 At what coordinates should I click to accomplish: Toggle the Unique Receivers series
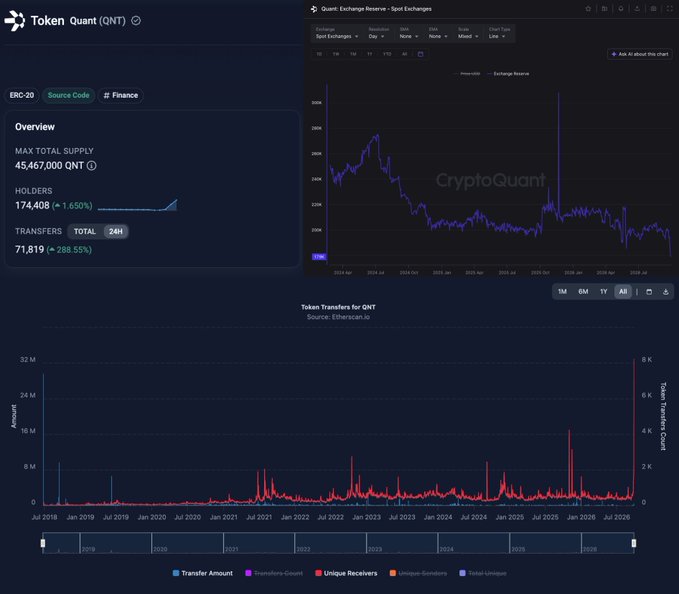click(346, 573)
